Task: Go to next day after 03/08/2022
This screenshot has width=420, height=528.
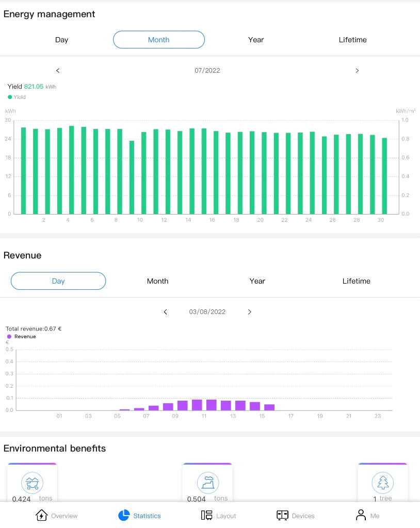Action: click(250, 312)
